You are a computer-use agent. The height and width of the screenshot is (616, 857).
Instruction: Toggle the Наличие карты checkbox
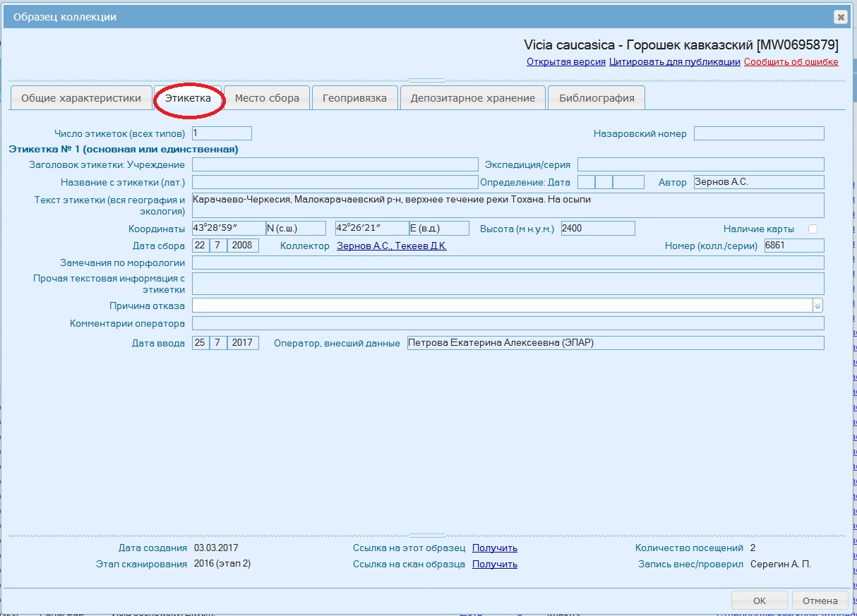click(x=813, y=229)
